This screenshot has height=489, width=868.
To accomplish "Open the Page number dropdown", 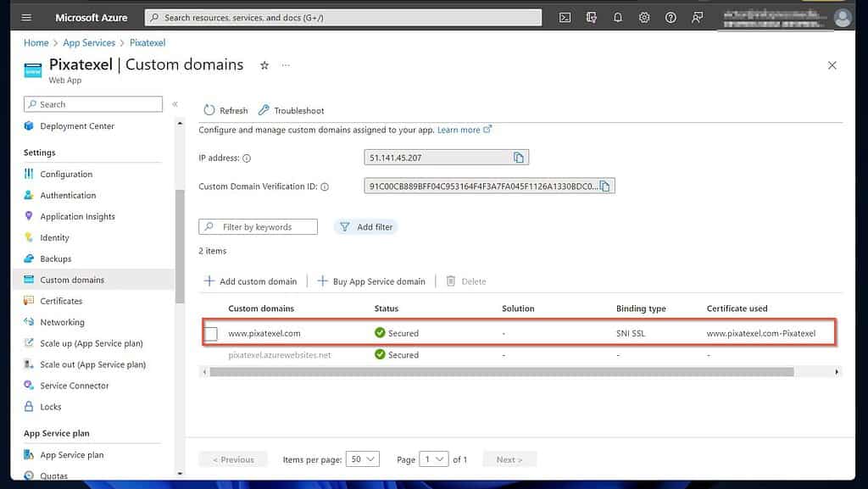I will pyautogui.click(x=434, y=459).
